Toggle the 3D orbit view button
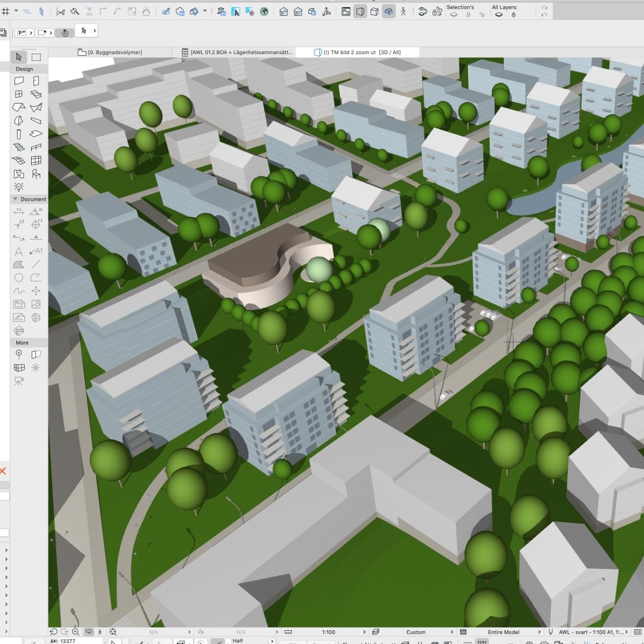Screen dimensions: 644x644 (389, 11)
